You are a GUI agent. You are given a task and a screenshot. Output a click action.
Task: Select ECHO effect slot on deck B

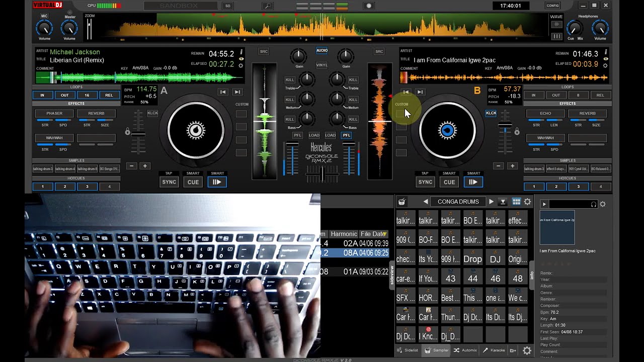[545, 113]
